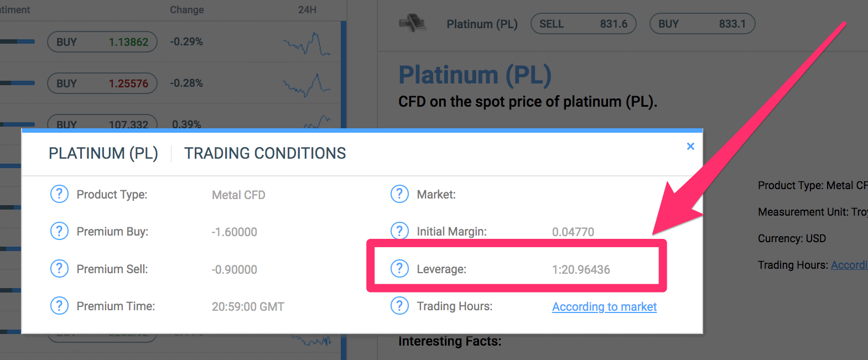
Task: Close the Trading Conditions popup
Action: [x=690, y=146]
